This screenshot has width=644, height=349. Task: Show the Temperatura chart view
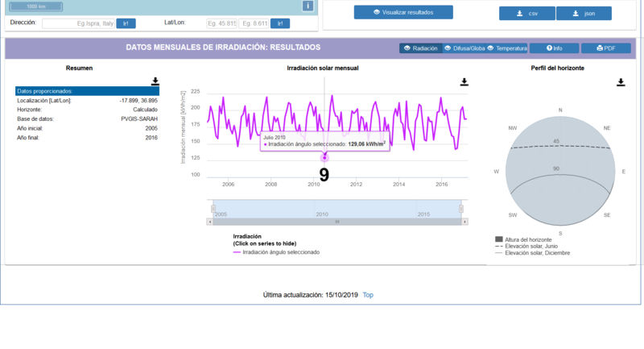pyautogui.click(x=506, y=48)
